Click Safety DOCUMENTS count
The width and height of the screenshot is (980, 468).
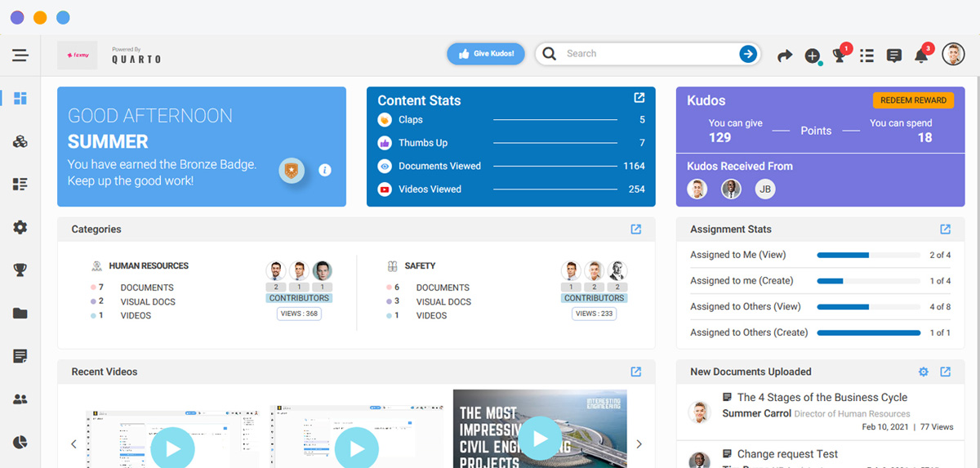397,287
